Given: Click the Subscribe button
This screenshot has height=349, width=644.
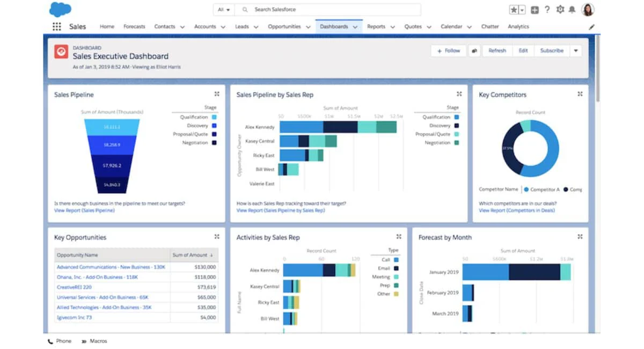Looking at the screenshot, I should [x=552, y=51].
